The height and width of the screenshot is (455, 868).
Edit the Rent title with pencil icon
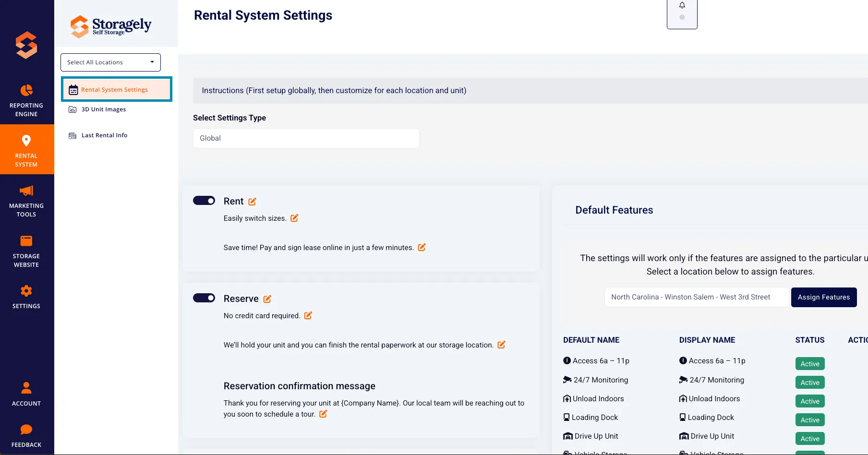[x=252, y=202]
